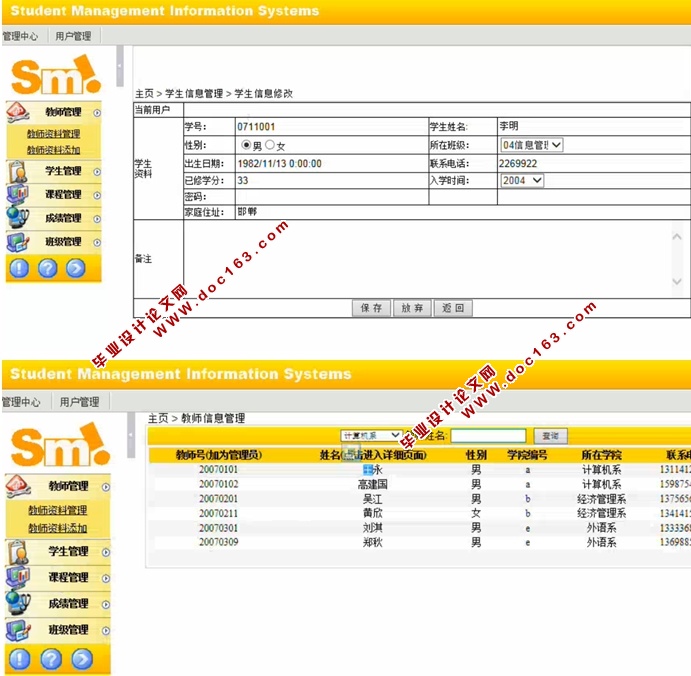
Task: Click 保存 save button
Action: [x=372, y=308]
